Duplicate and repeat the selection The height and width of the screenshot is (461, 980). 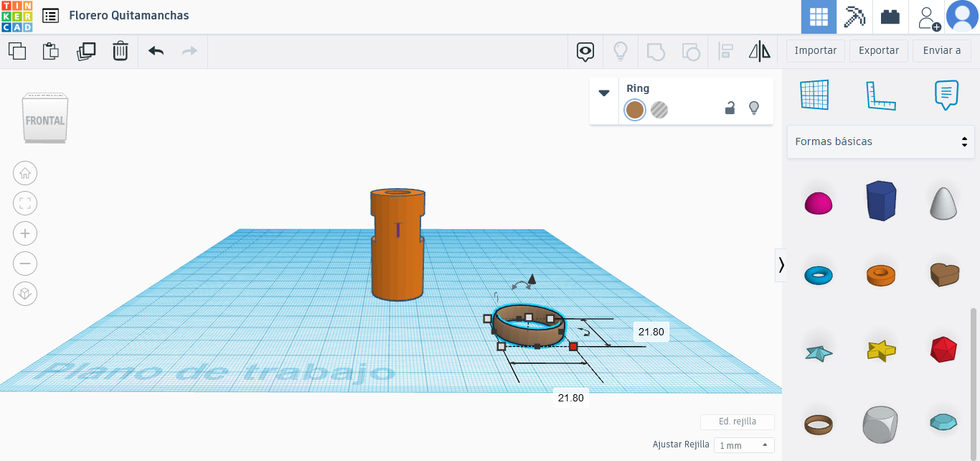pos(86,51)
